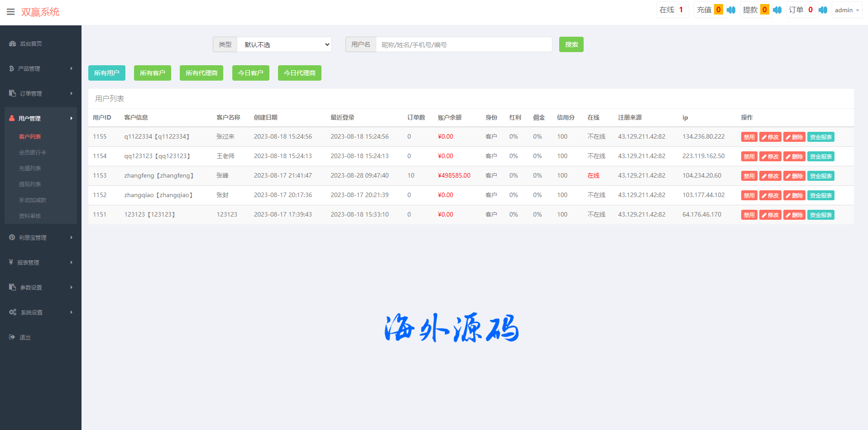Toggle the withdrawal sound speaker icon
Viewport: 868px width, 430px height.
click(777, 10)
